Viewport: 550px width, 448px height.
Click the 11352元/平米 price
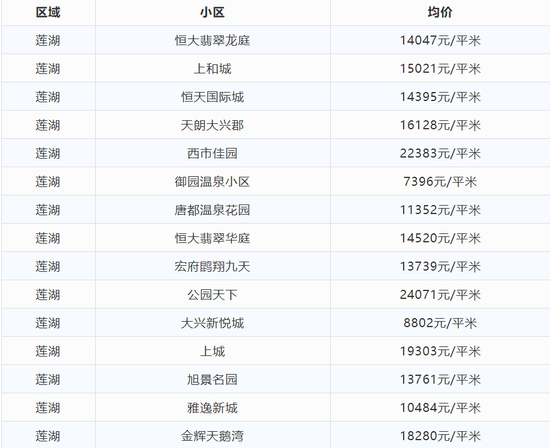440,210
